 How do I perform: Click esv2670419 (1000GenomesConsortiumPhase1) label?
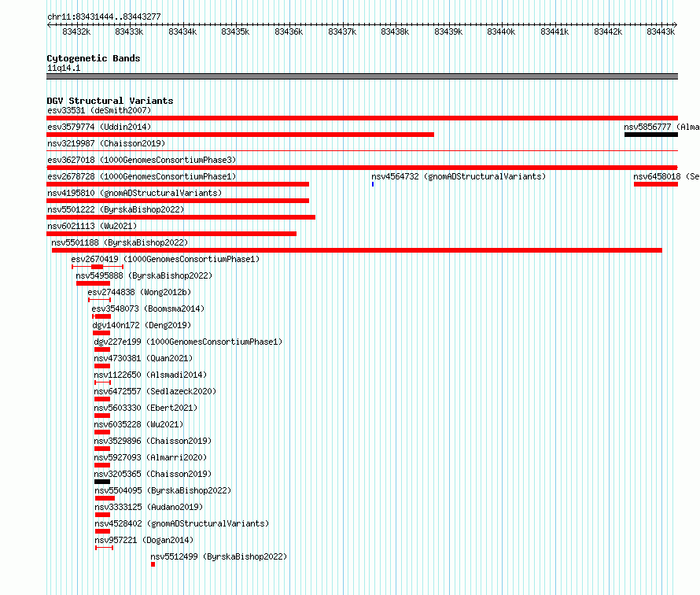(165, 259)
